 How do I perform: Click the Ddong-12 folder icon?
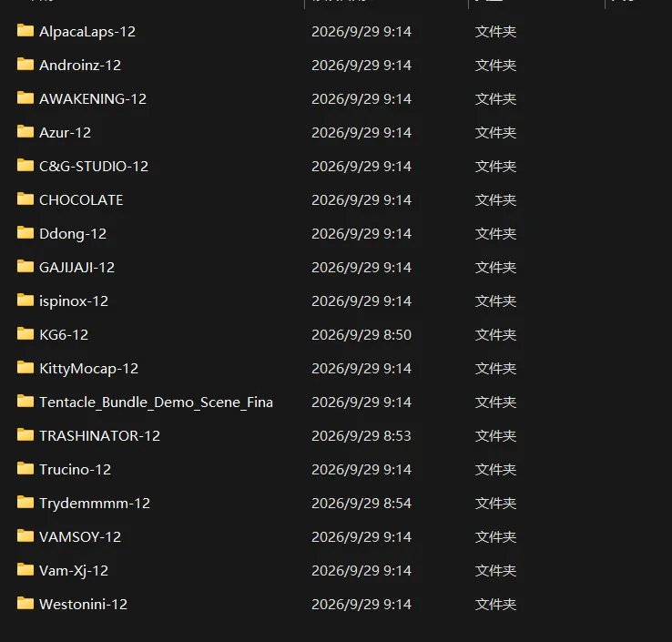(25, 233)
